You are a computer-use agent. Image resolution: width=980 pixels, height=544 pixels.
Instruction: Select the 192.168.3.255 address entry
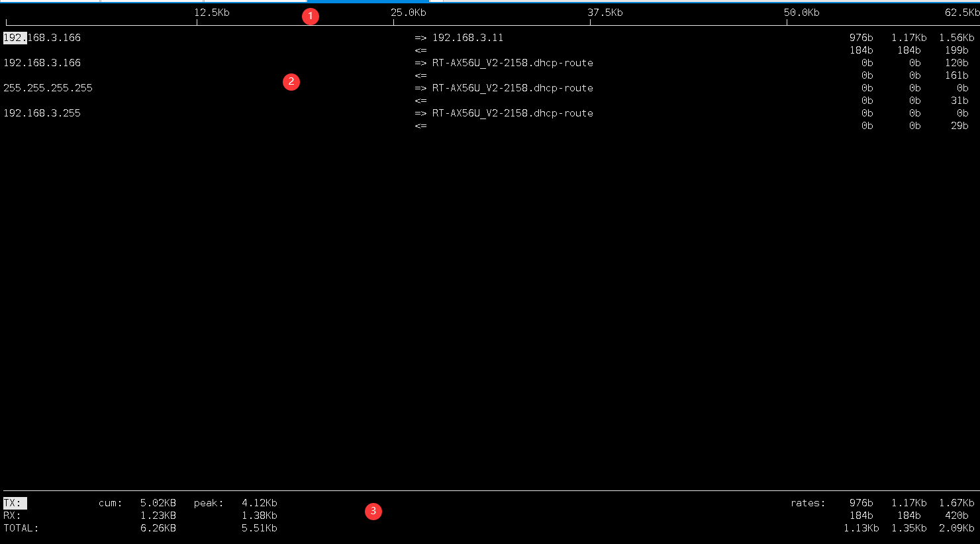click(42, 113)
